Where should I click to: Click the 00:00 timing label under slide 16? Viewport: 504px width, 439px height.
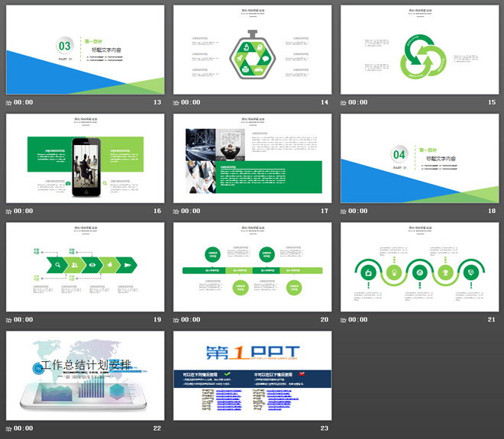click(x=23, y=211)
